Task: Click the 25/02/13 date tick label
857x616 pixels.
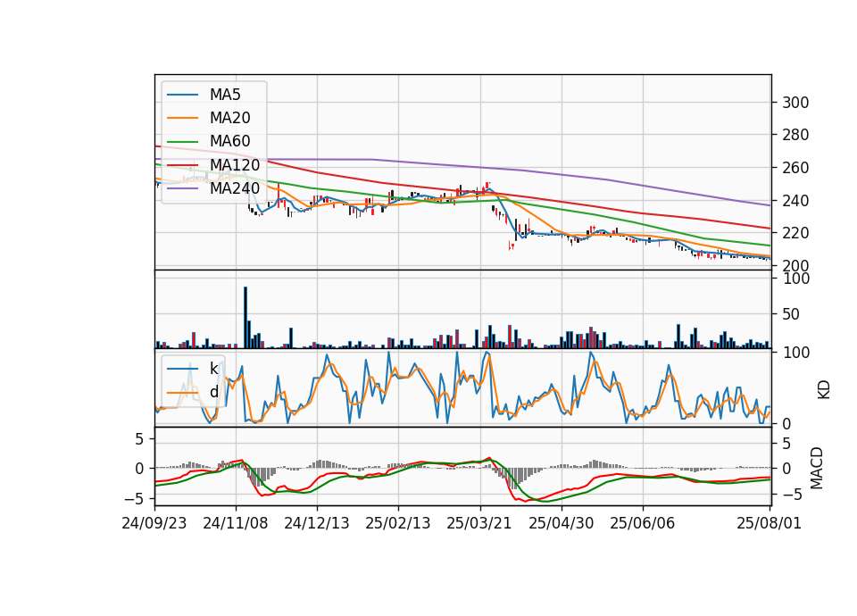Action: [398, 523]
